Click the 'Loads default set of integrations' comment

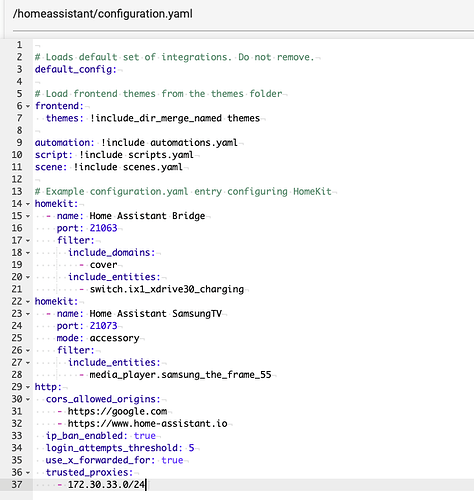tap(174, 57)
